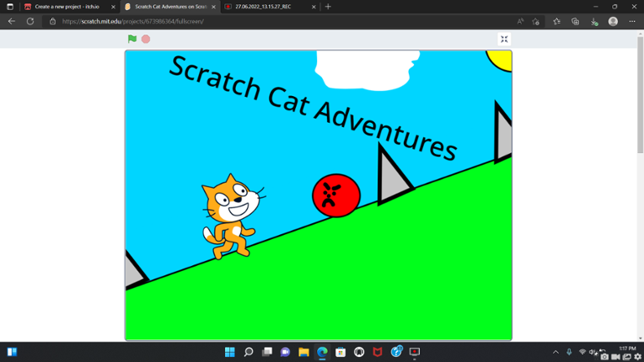This screenshot has height=362, width=644.
Task: Open McAfee from taskbar
Action: pos(378,352)
